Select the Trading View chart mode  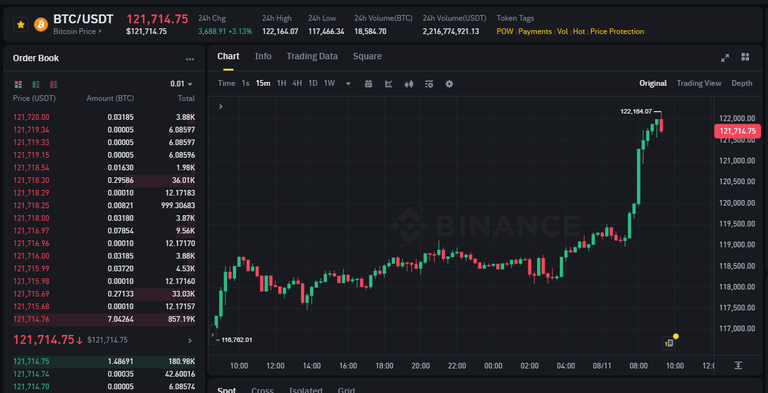pos(699,83)
